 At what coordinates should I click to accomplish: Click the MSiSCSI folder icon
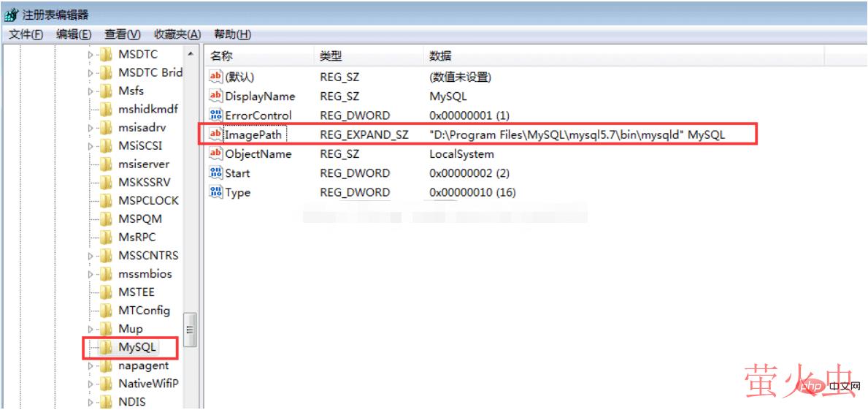(106, 145)
